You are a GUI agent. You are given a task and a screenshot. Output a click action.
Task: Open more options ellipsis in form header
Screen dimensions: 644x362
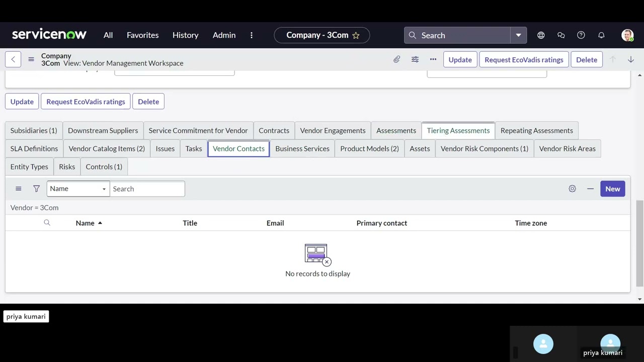point(433,59)
